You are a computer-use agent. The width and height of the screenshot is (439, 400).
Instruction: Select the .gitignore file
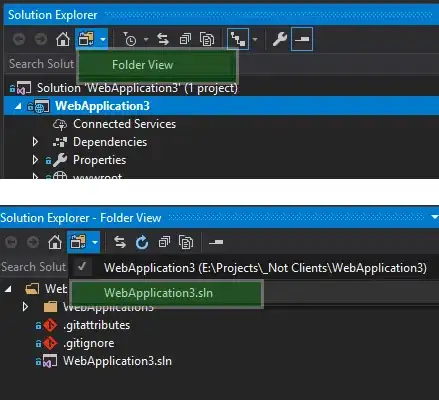click(89, 343)
